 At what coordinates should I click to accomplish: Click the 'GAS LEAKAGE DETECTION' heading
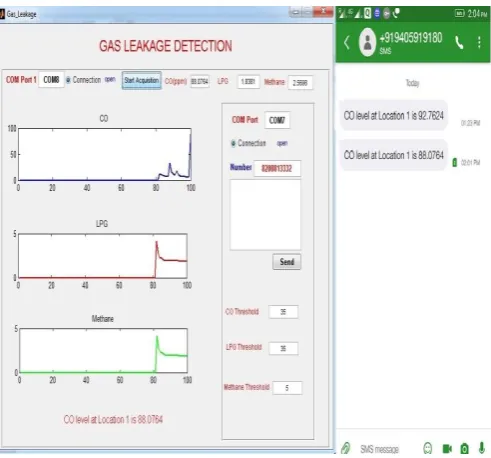point(166,46)
